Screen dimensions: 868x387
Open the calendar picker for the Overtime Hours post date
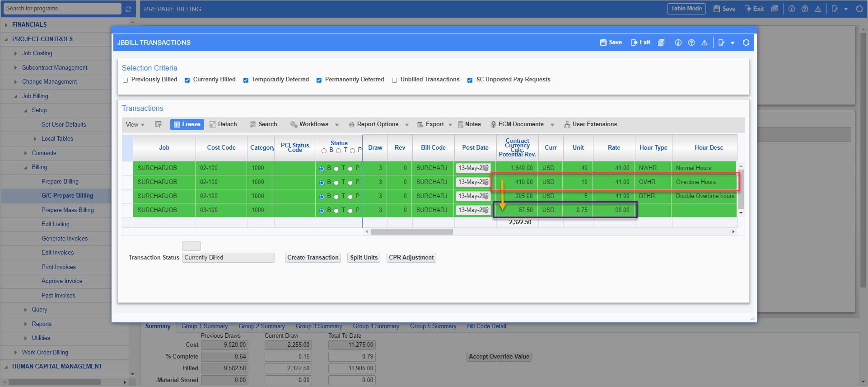pyautogui.click(x=485, y=182)
